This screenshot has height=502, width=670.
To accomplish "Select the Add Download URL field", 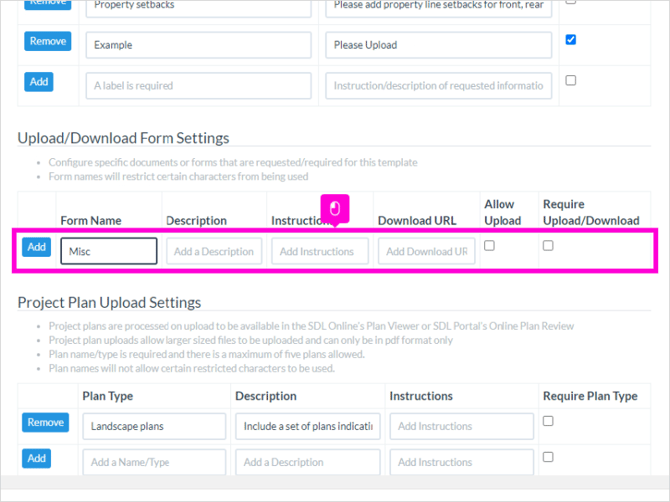I will 426,251.
